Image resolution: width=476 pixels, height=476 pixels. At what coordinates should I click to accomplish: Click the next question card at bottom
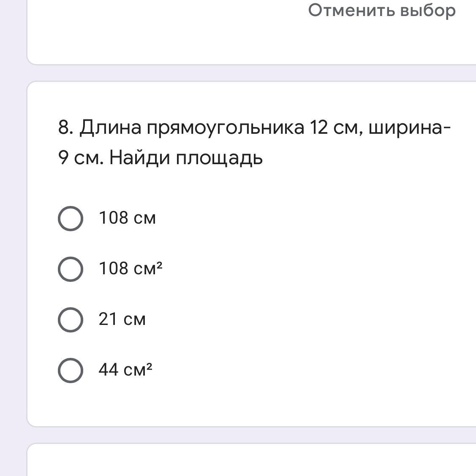(252, 460)
